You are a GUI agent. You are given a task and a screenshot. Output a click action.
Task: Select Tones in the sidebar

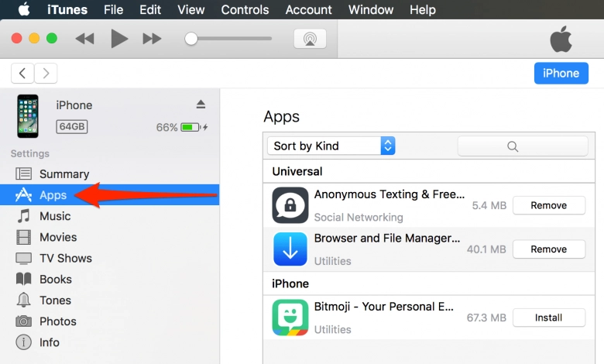[110, 300]
